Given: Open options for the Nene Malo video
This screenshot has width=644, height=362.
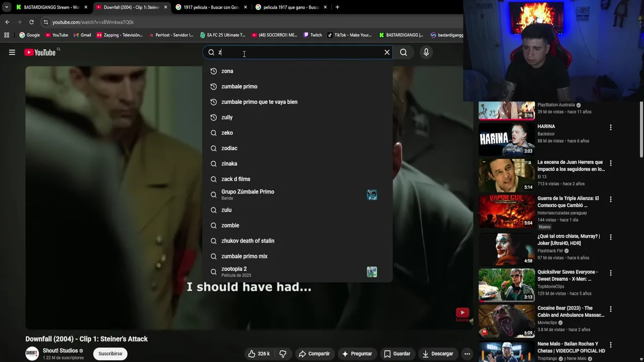Looking at the screenshot, I should tap(611, 345).
